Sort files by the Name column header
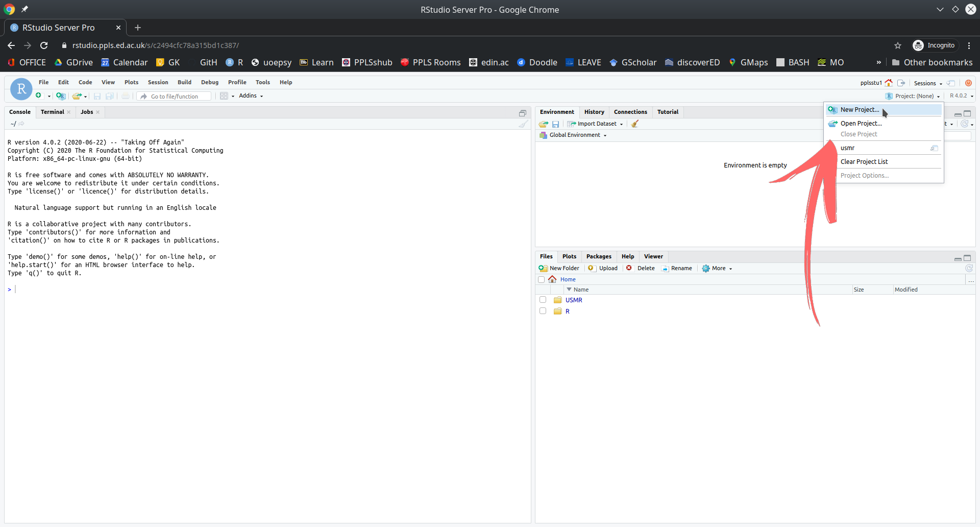This screenshot has width=980, height=527. (x=581, y=290)
